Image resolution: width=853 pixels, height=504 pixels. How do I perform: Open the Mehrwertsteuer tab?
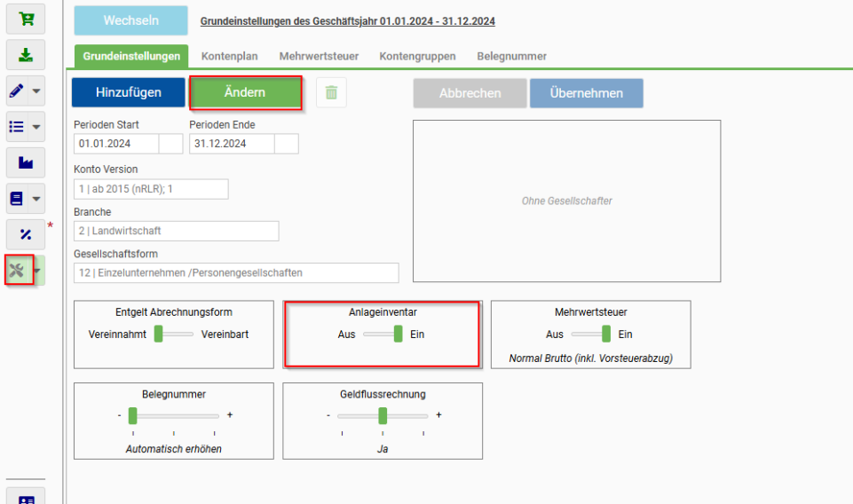point(319,56)
